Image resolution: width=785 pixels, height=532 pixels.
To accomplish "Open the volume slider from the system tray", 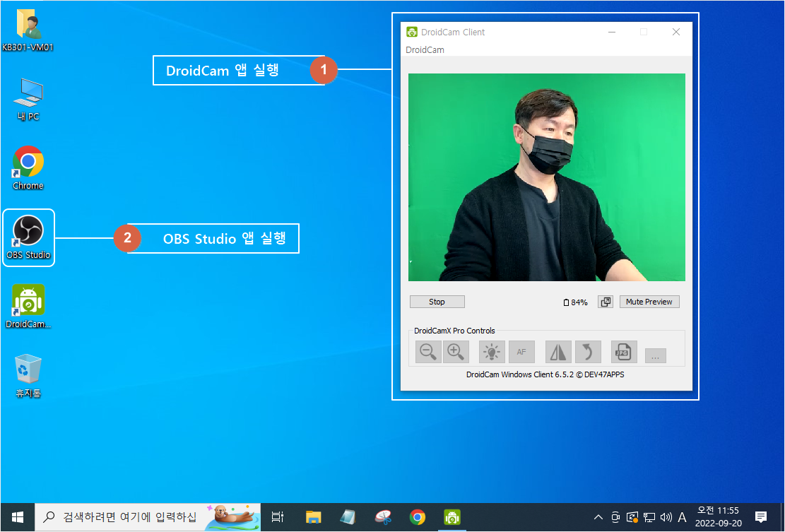I will click(x=666, y=516).
